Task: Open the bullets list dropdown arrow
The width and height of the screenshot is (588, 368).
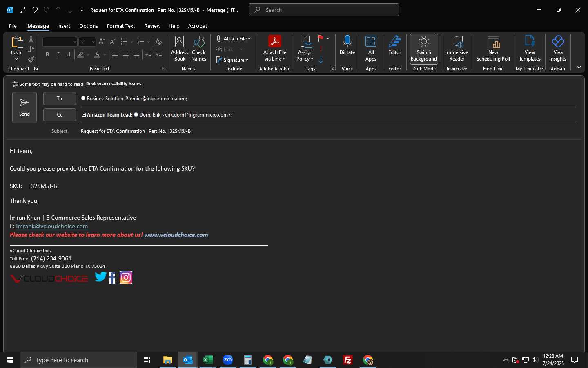Action: coord(131,42)
